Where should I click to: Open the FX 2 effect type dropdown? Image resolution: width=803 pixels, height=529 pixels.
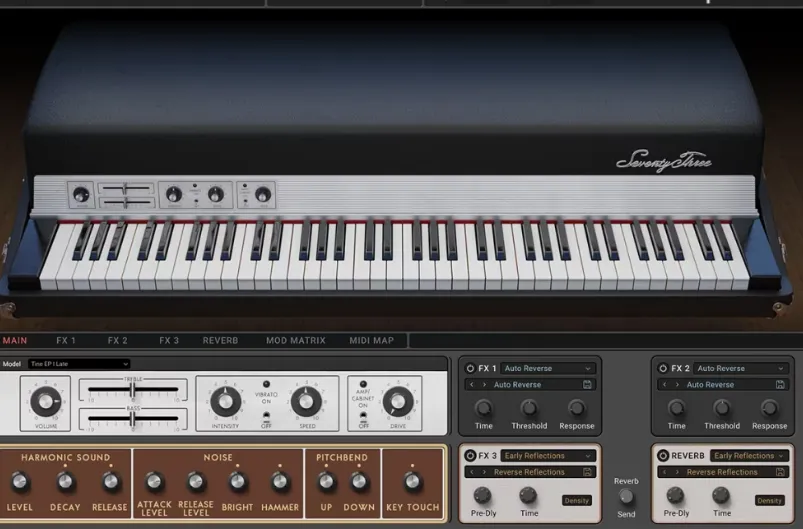(741, 368)
